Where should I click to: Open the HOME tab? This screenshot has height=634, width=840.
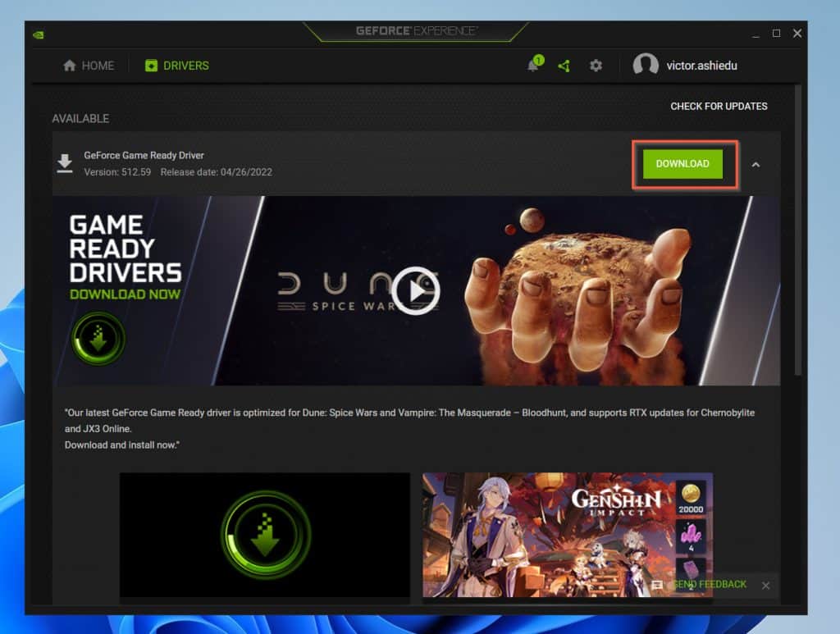(89, 66)
